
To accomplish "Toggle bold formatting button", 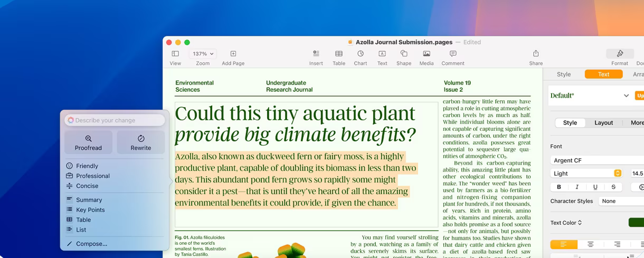I will [x=559, y=187].
